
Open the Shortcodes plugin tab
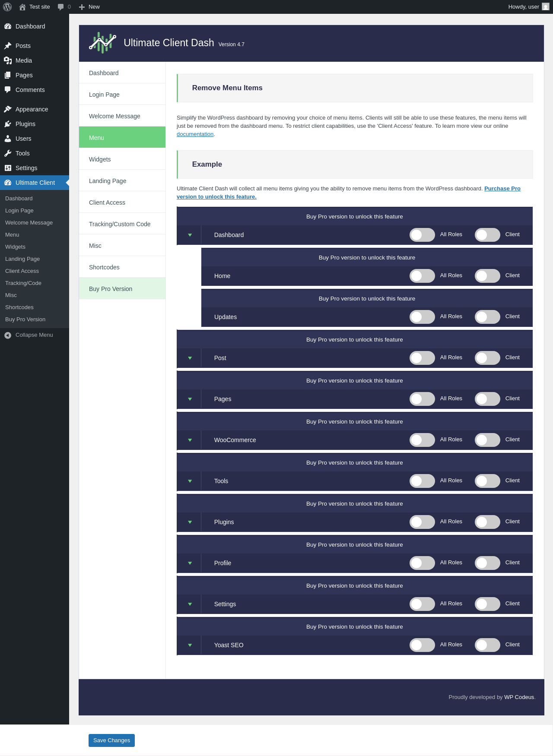tap(122, 267)
